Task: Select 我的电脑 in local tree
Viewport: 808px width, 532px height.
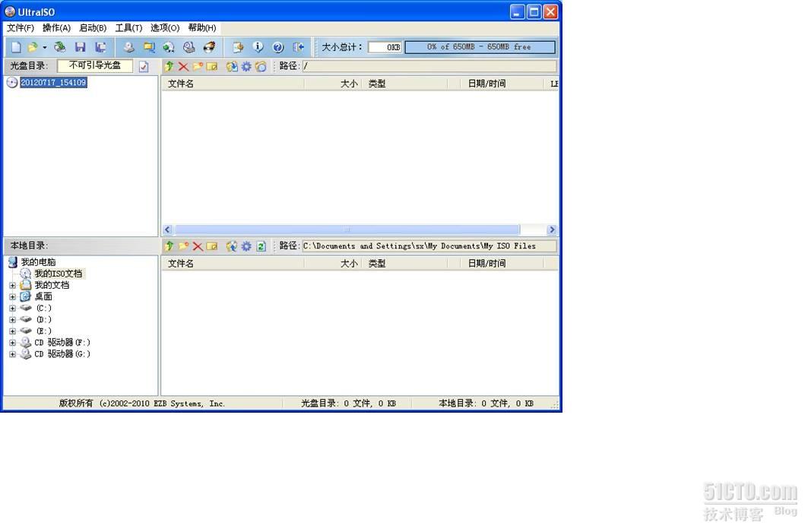Action: point(38,262)
